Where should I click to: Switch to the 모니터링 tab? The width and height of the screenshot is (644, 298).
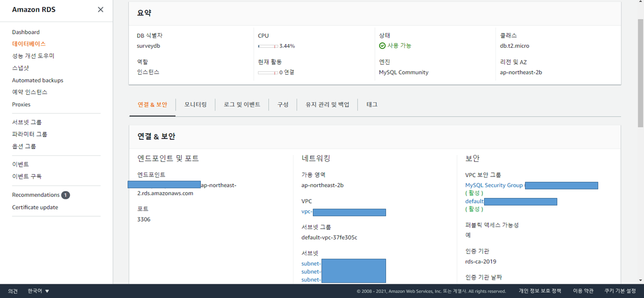point(195,105)
